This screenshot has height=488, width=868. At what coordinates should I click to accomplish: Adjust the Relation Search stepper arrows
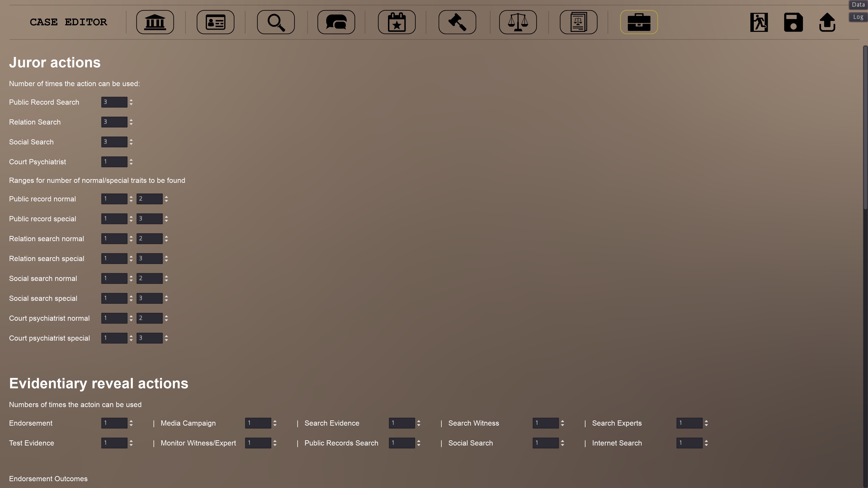tap(131, 122)
